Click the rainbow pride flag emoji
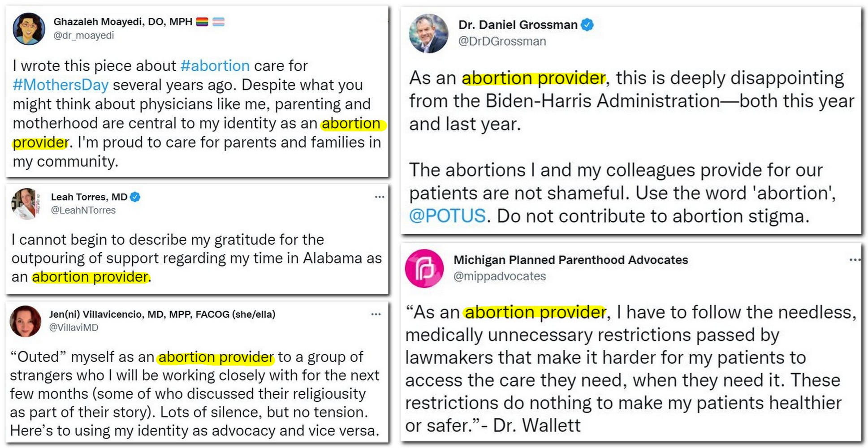Screen dimensions: 868x448 (x=202, y=22)
